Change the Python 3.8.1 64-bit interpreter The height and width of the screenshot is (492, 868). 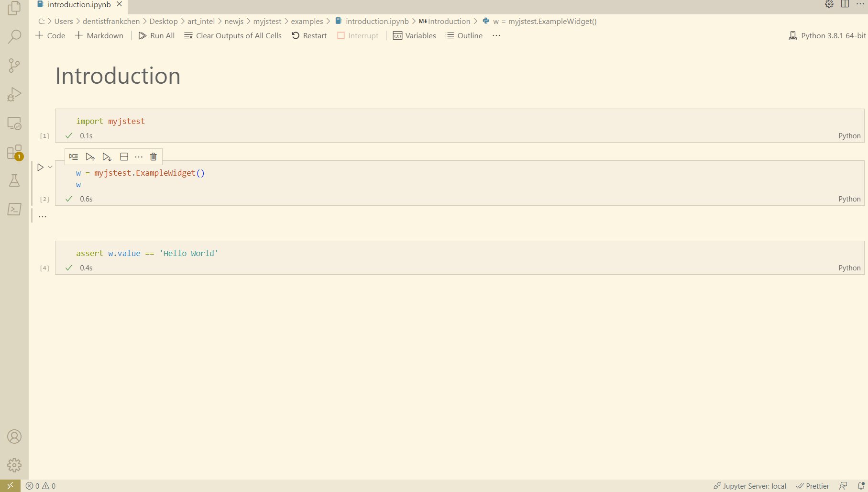[827, 35]
